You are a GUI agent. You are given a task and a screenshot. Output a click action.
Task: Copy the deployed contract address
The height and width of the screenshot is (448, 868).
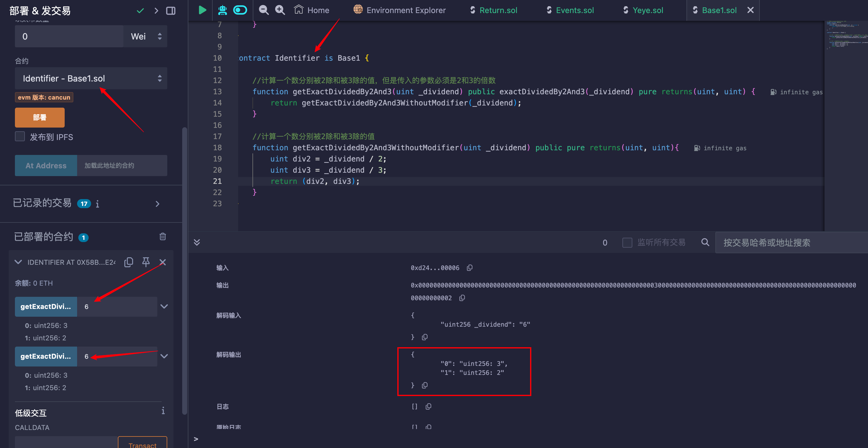pos(129,262)
